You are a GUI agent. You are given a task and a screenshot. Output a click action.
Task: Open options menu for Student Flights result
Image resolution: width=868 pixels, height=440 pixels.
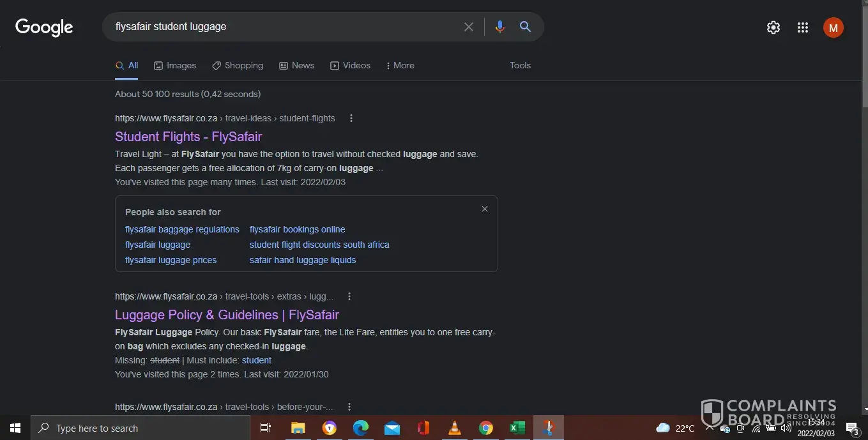pos(351,118)
